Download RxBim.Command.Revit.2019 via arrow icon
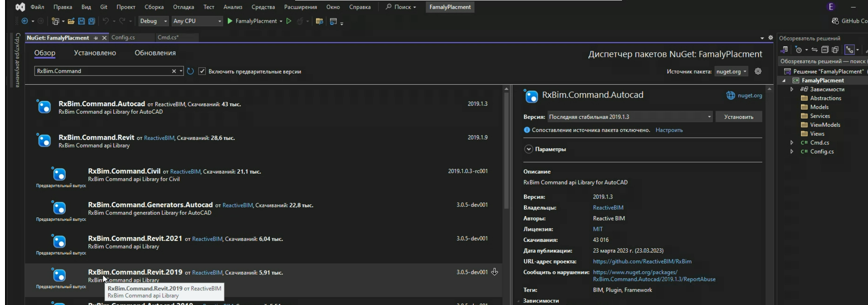 point(495,272)
